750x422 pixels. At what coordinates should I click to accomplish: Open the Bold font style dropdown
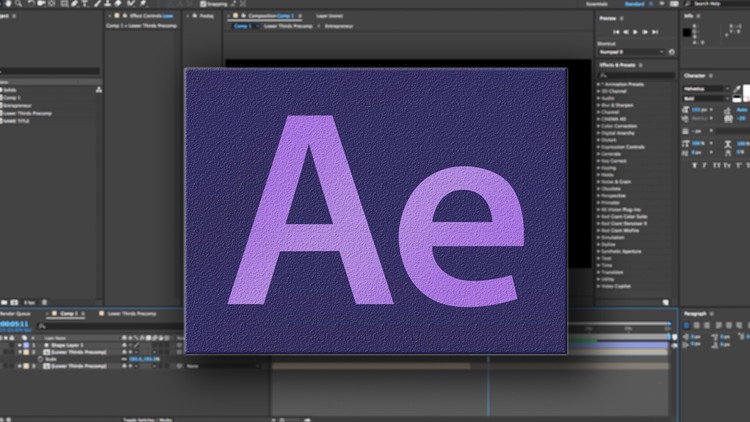[x=706, y=99]
